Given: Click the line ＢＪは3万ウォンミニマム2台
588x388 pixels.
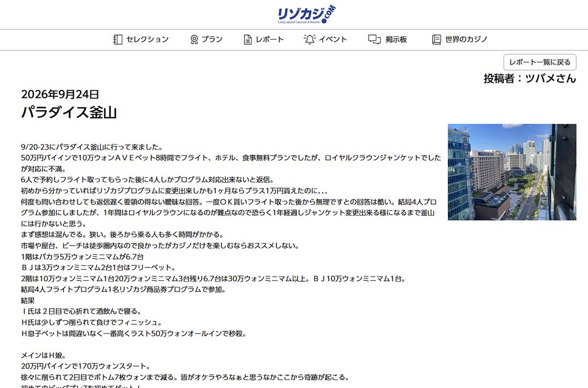Looking at the screenshot, I should (98, 267).
